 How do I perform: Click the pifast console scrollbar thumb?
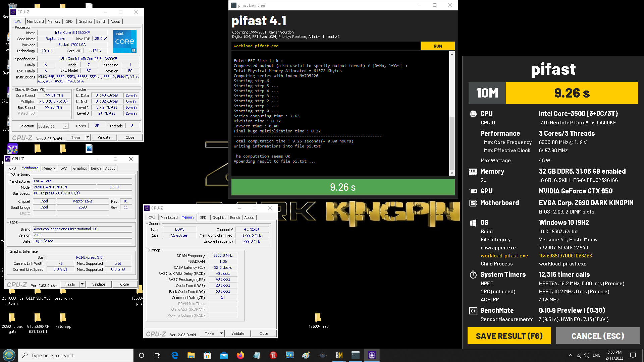(452, 143)
